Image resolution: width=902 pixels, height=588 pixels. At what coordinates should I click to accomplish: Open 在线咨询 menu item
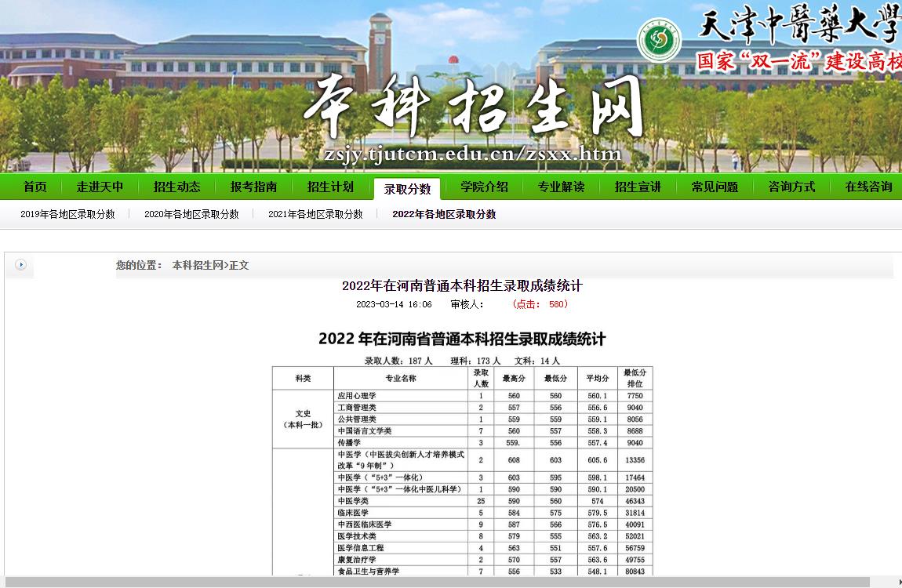coord(868,187)
